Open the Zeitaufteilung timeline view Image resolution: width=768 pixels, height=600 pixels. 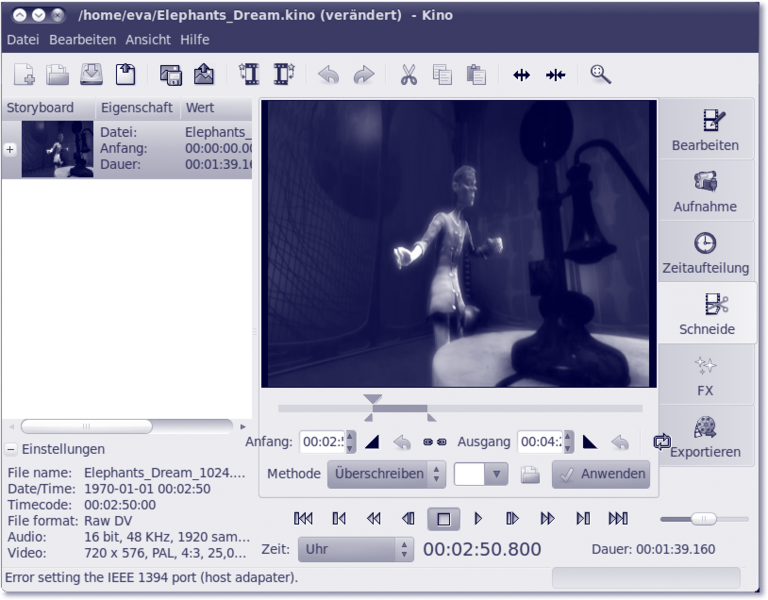point(705,254)
